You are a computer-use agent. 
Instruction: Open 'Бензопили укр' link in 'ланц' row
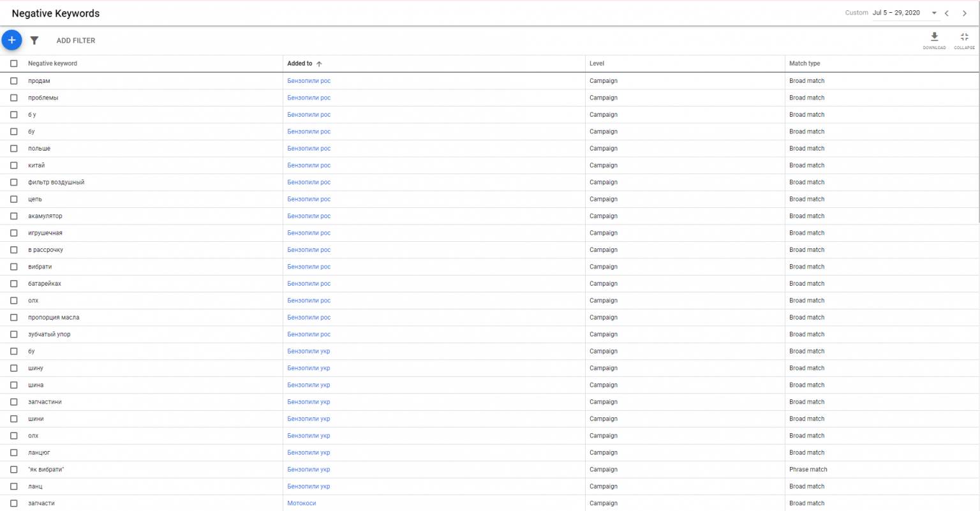click(309, 487)
